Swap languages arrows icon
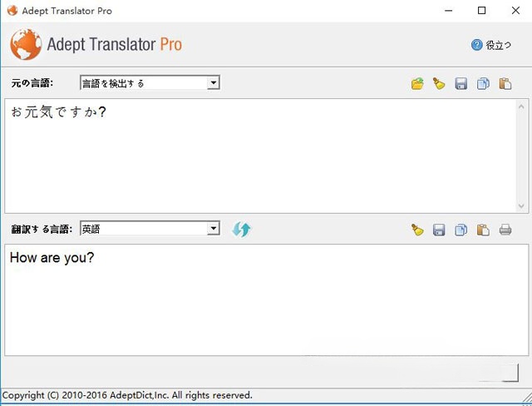 tap(241, 230)
